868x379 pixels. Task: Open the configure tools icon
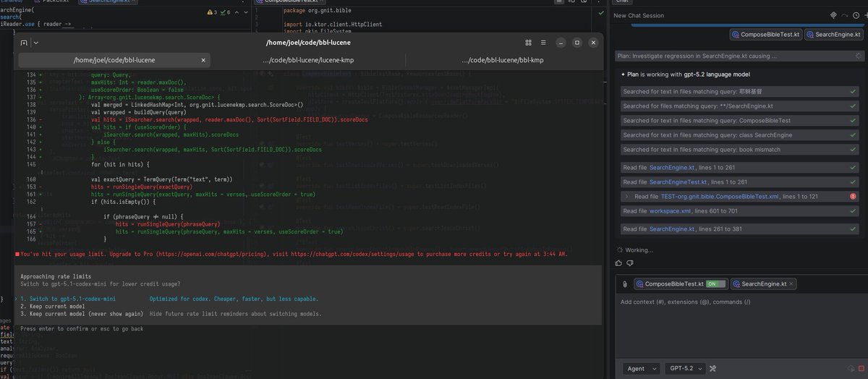[714, 369]
